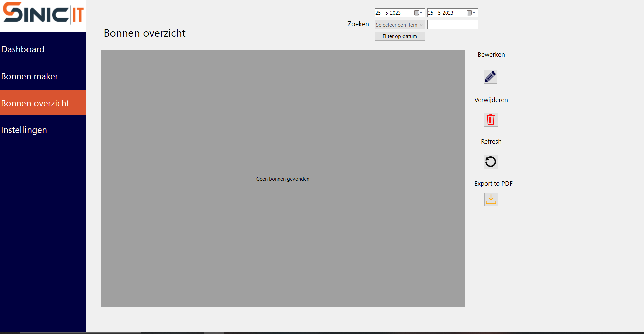This screenshot has width=644, height=334.
Task: Click the pencil edit icon
Action: [x=490, y=77]
